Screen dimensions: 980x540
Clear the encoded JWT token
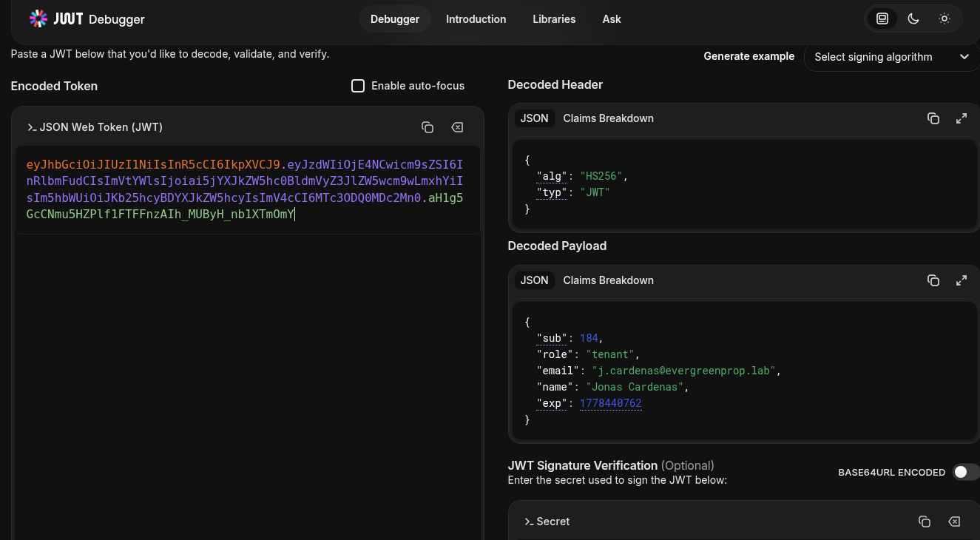(457, 127)
